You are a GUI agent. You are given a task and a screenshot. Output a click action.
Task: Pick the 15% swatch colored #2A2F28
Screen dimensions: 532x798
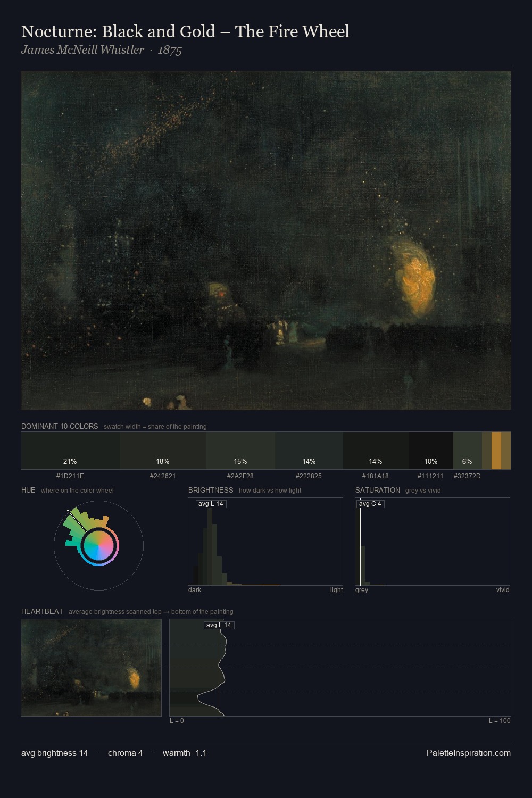click(x=240, y=451)
